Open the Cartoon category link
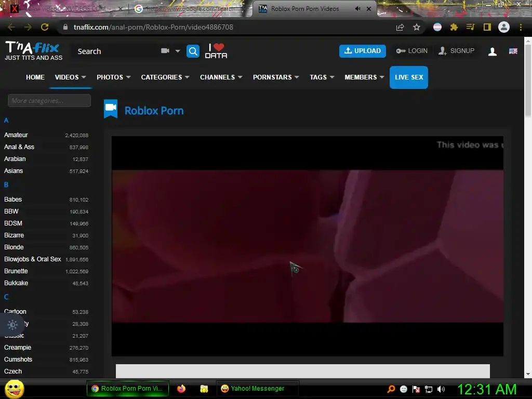The image size is (532, 399). pyautogui.click(x=15, y=312)
